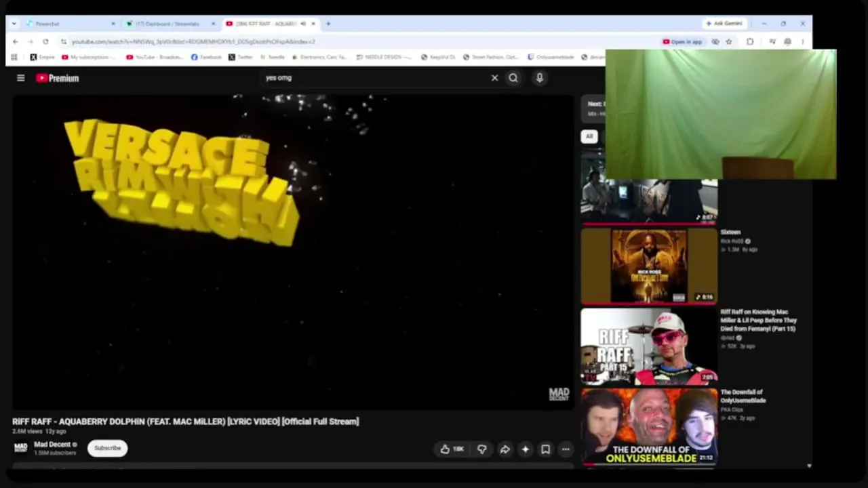Open the YouTube guide hamburger menu
The width and height of the screenshot is (868, 488).
pyautogui.click(x=21, y=78)
